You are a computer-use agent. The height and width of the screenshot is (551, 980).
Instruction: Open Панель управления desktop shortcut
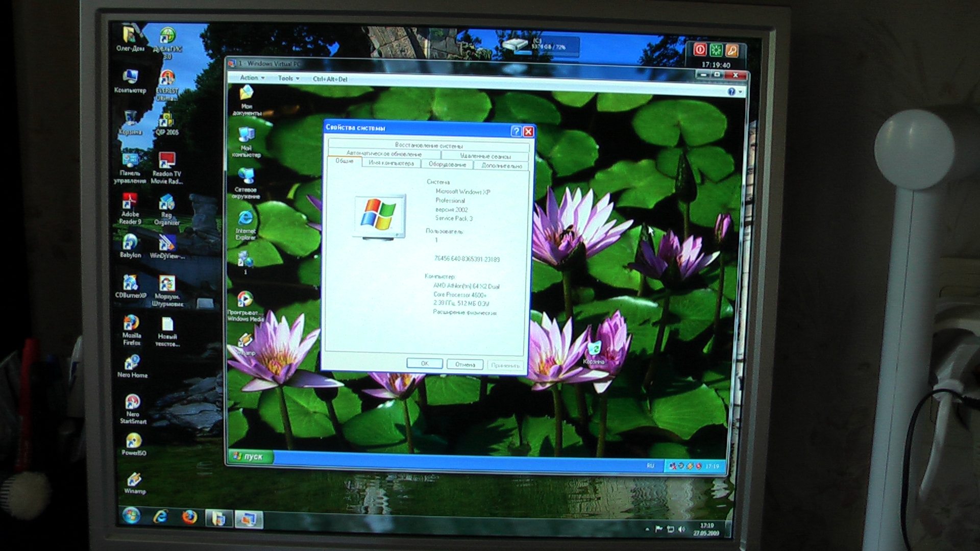[x=130, y=168]
